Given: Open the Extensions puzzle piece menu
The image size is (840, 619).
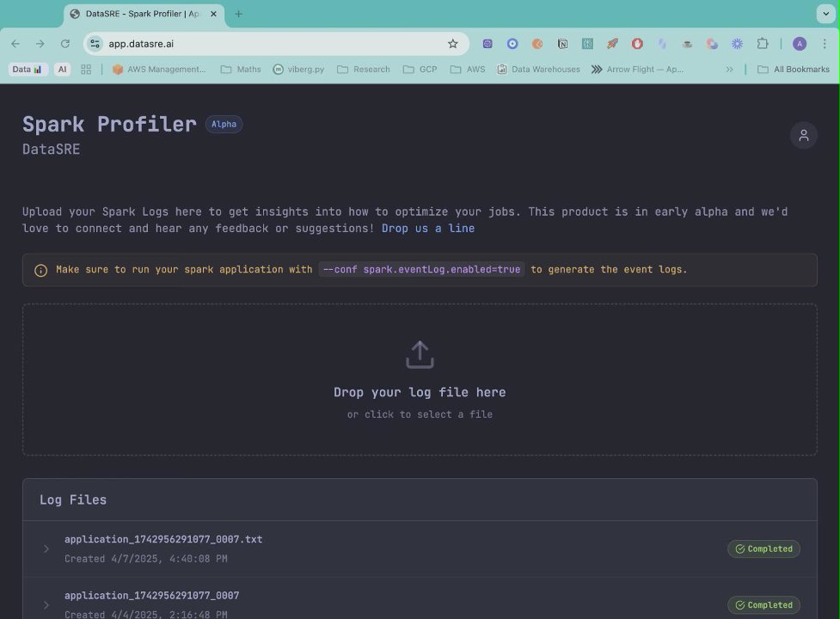Looking at the screenshot, I should point(763,44).
